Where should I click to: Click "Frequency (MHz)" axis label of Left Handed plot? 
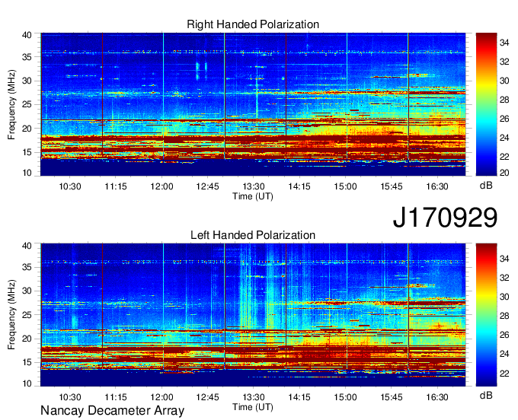(11, 315)
